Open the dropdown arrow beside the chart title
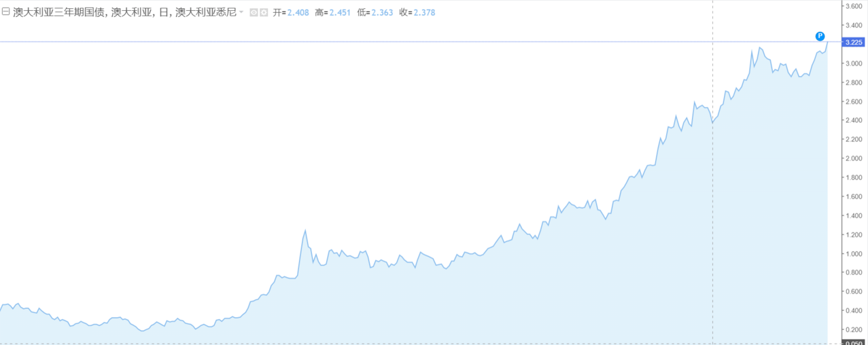The width and height of the screenshot is (868, 345). point(241,13)
